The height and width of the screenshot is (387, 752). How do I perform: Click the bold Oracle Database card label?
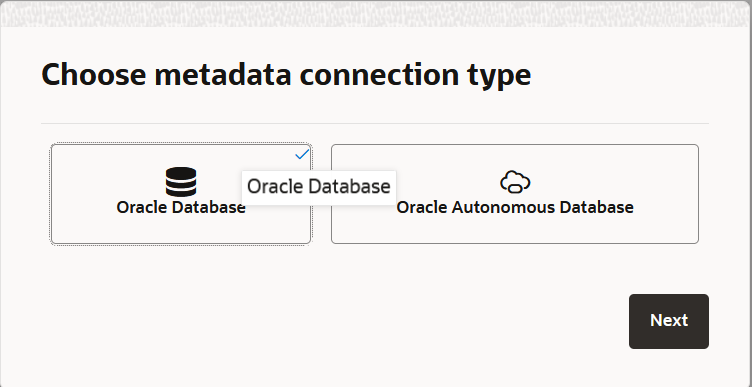tap(181, 208)
